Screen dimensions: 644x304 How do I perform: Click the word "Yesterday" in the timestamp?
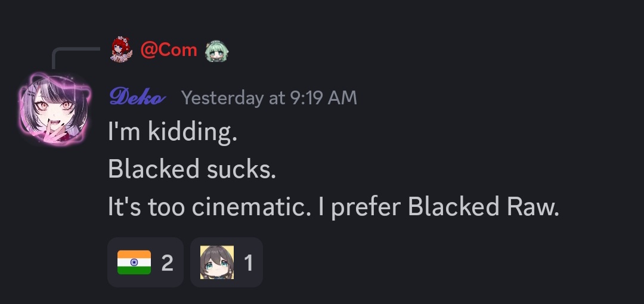[x=222, y=98]
